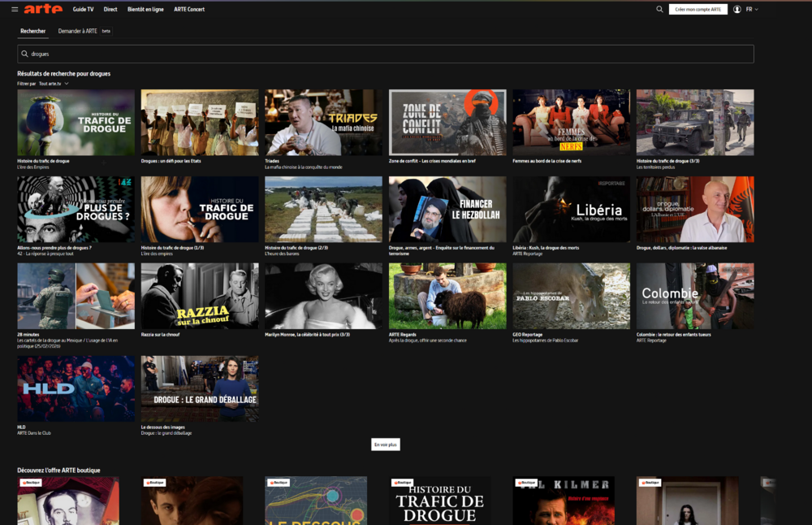Image resolution: width=812 pixels, height=525 pixels.
Task: Select the Rechercher tab
Action: tap(33, 31)
